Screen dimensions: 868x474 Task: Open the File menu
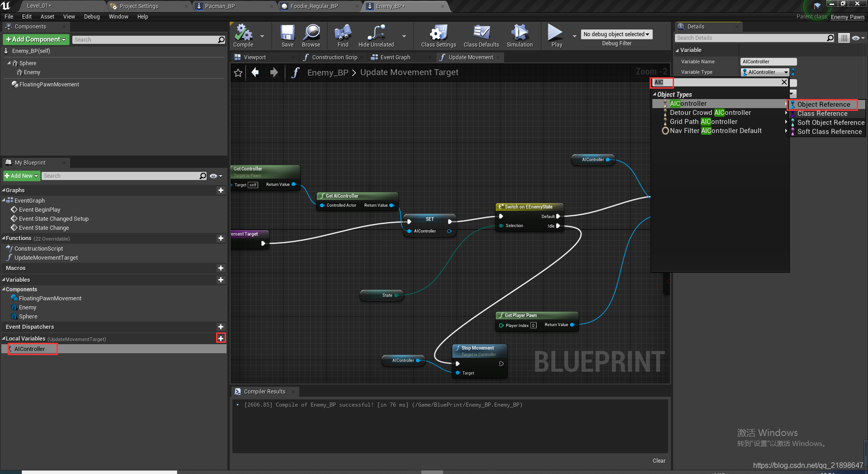9,17
